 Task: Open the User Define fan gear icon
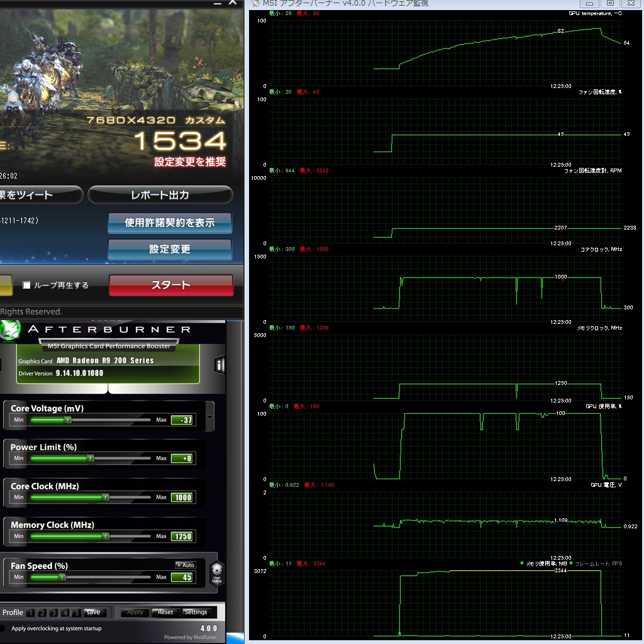[217, 573]
